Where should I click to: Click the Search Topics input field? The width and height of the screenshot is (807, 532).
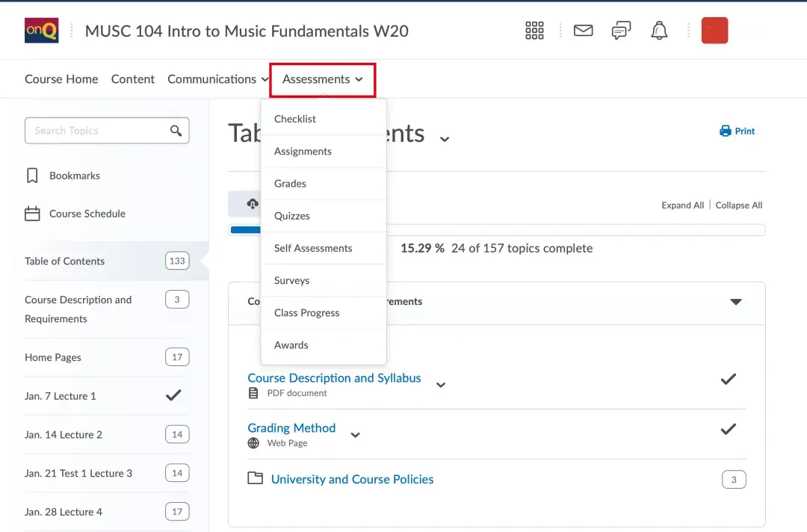(x=97, y=131)
